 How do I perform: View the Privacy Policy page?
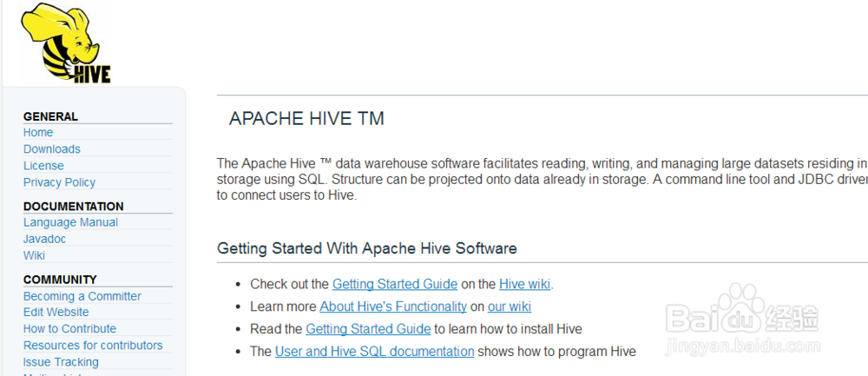(59, 182)
